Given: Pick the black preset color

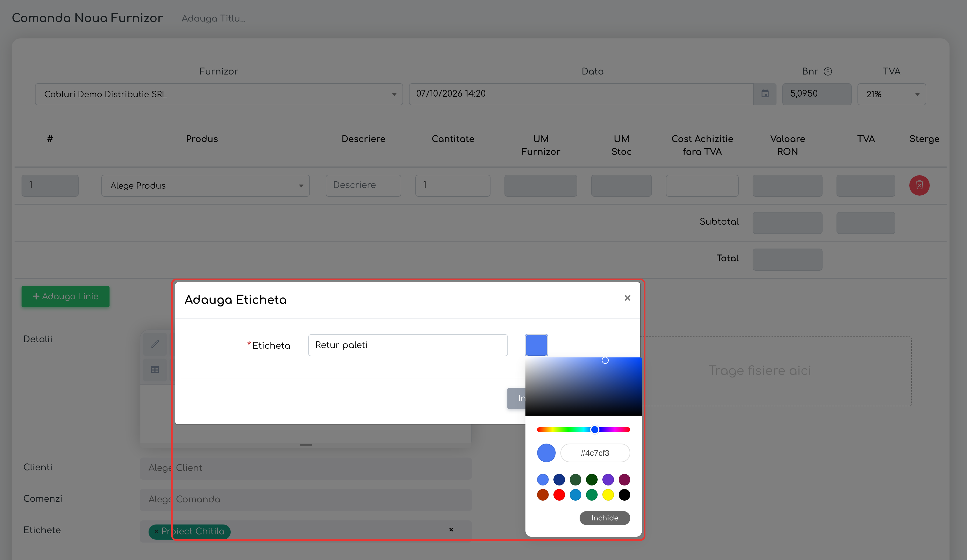Looking at the screenshot, I should click(624, 495).
